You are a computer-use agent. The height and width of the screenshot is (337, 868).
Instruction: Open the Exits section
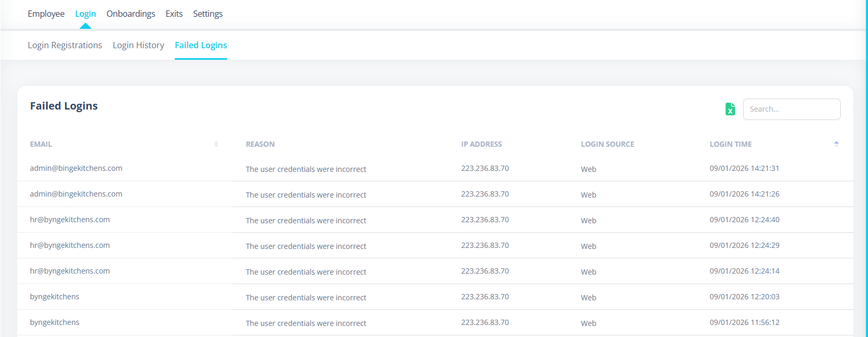tap(174, 14)
